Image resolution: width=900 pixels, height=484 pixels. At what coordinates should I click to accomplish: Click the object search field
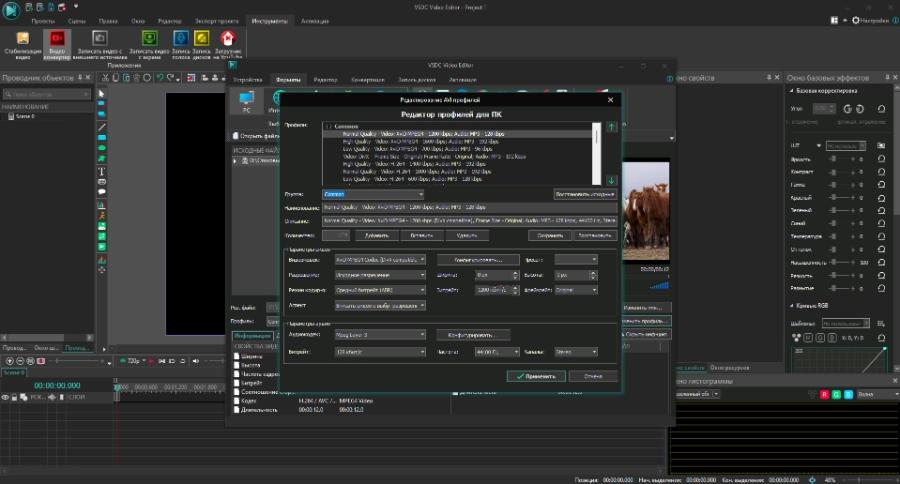click(46, 94)
